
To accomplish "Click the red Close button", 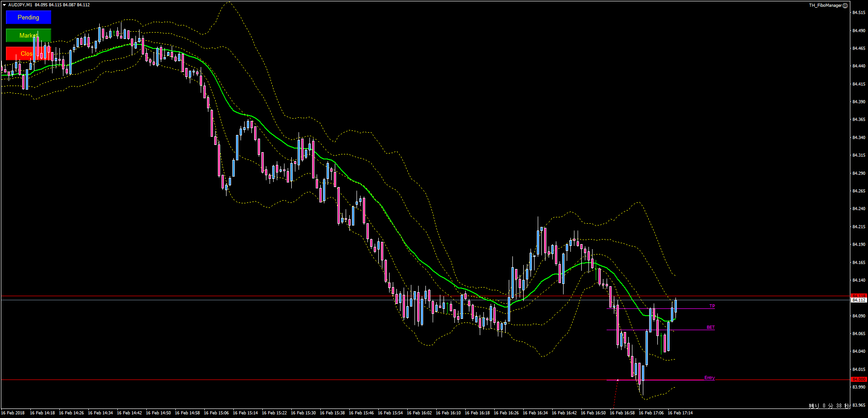I will click(29, 53).
